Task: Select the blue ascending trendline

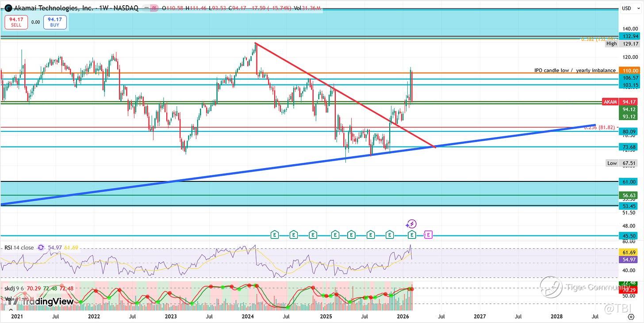Action: coord(298,165)
